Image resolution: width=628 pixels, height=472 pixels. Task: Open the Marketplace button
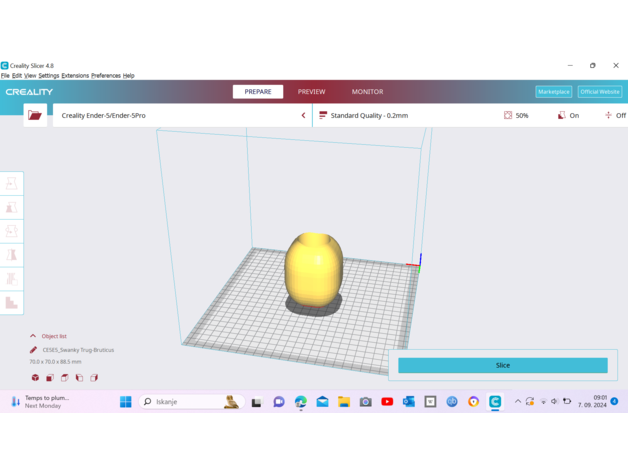click(x=553, y=91)
